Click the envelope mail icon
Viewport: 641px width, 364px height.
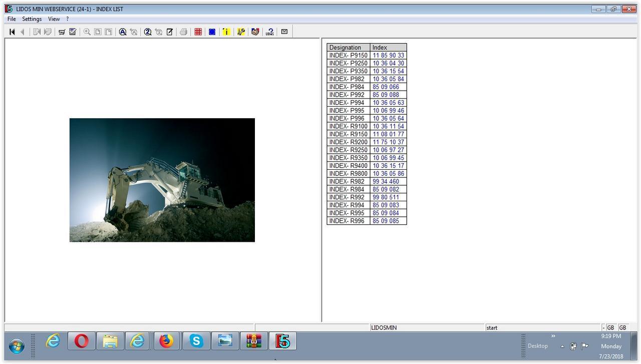click(x=284, y=32)
